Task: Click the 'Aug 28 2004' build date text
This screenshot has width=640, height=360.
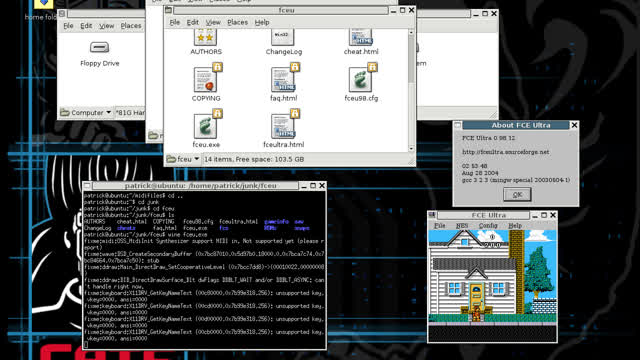Action: [480, 173]
